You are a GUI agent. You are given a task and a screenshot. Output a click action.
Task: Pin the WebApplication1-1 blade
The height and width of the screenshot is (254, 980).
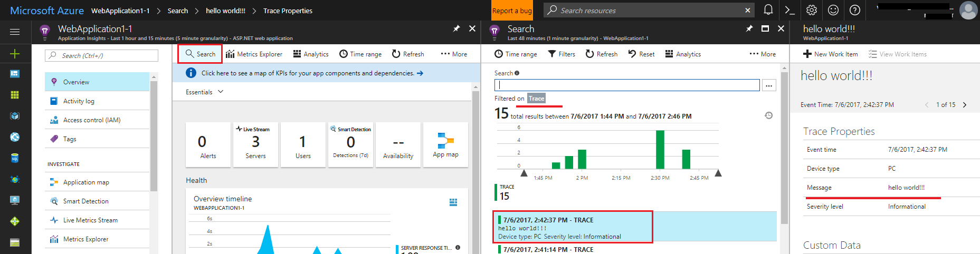click(x=456, y=28)
